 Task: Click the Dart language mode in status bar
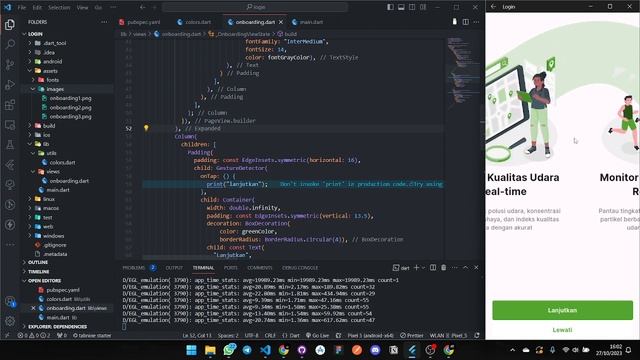[x=291, y=336]
